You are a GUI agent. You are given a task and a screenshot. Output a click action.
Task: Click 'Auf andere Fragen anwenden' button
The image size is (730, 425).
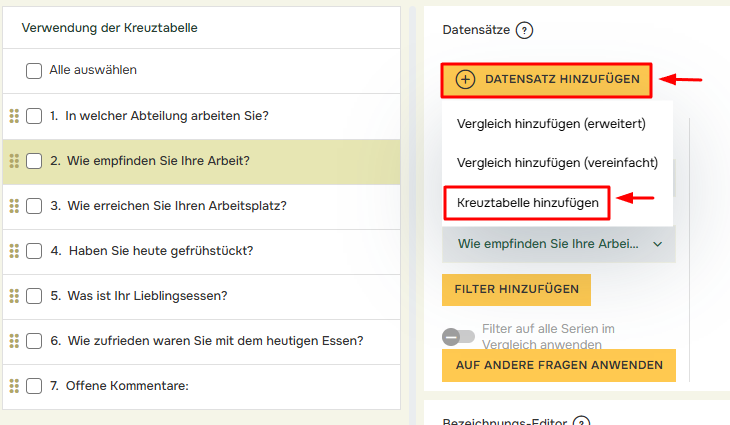[558, 365]
